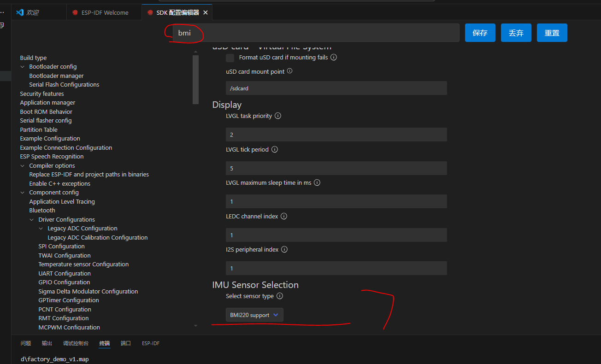Screen dimensions: 601x364
Task: Collapse the Compiler options tree node
Action: pyautogui.click(x=23, y=166)
